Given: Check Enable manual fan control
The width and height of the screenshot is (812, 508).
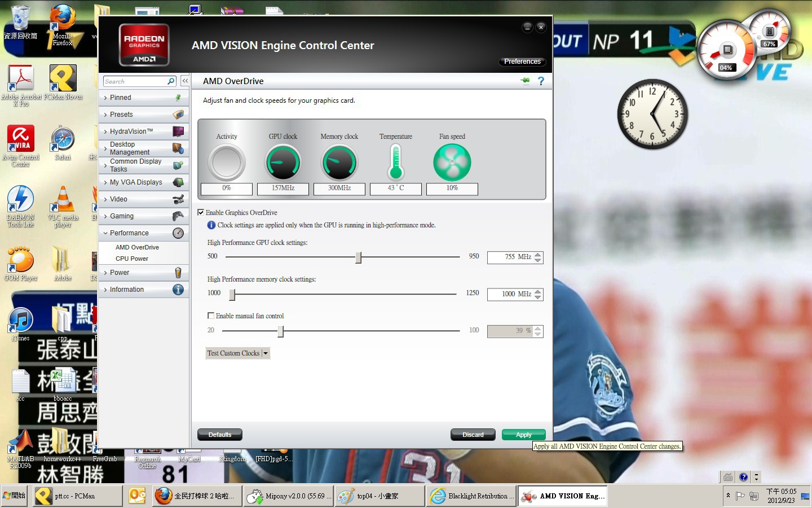Looking at the screenshot, I should [x=211, y=316].
